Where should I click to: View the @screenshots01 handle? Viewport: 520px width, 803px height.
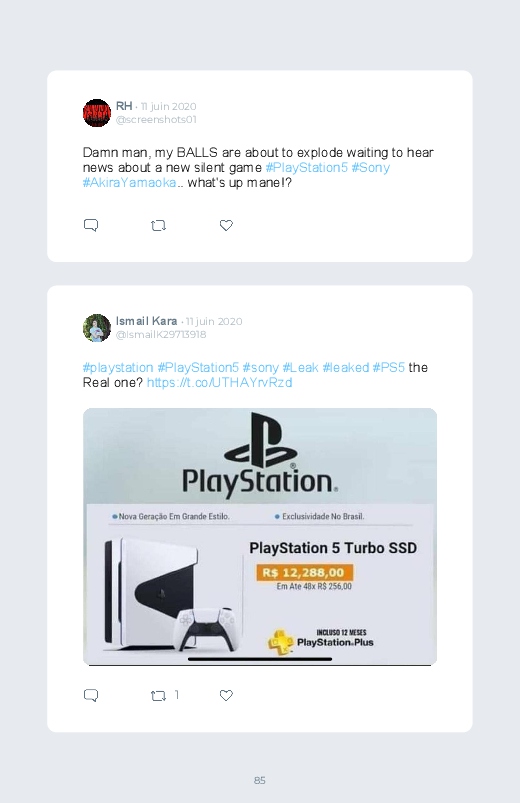pos(156,119)
